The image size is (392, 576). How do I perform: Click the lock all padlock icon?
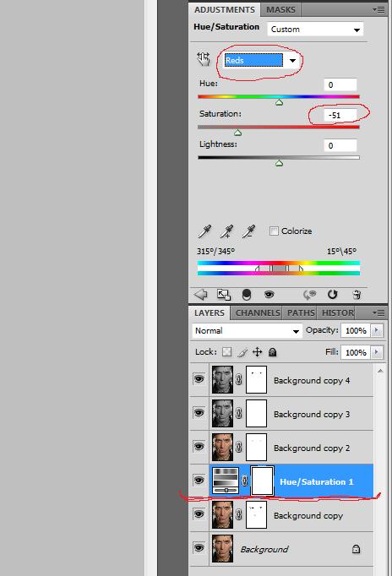pos(272,352)
